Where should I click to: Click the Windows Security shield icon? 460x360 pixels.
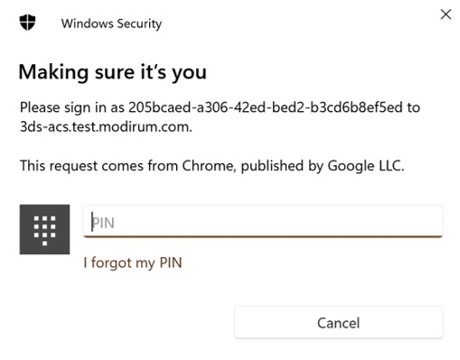(x=27, y=23)
